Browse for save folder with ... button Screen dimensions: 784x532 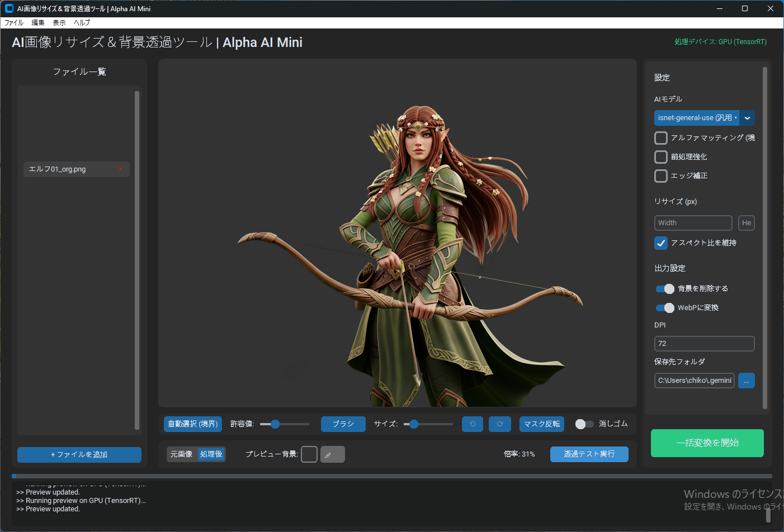(x=746, y=381)
